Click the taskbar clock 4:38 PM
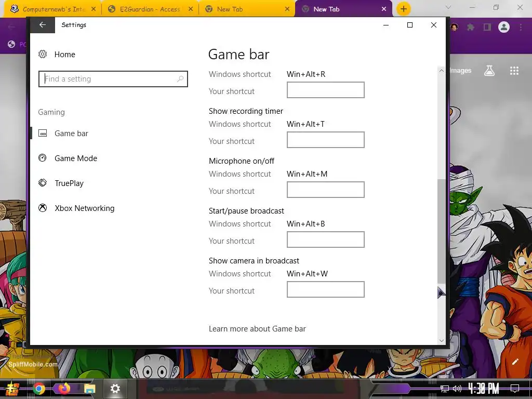Viewport: 532px width, 399px height. point(484,389)
